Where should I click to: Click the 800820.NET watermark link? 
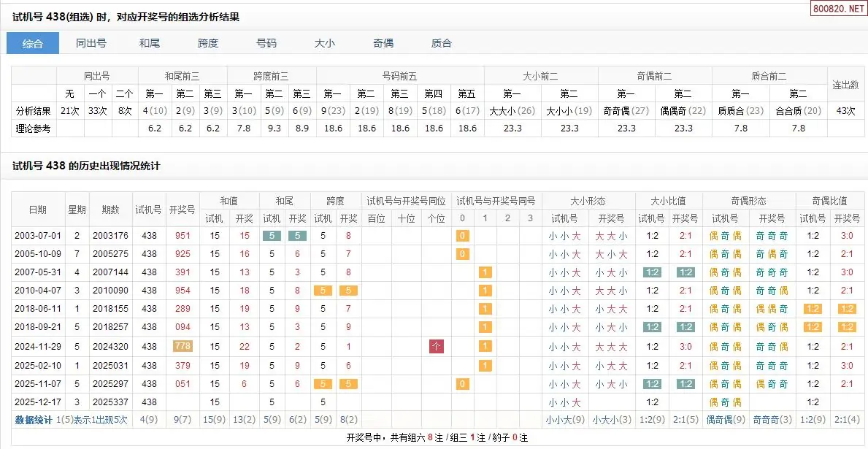tap(838, 9)
